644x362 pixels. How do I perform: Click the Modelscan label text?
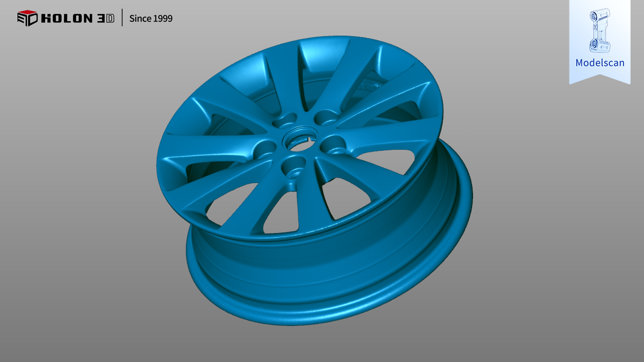pos(600,63)
